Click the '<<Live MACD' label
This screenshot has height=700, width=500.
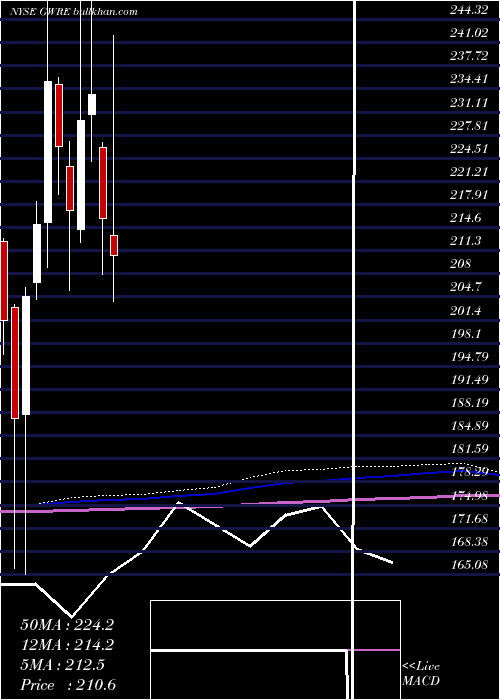[421, 674]
